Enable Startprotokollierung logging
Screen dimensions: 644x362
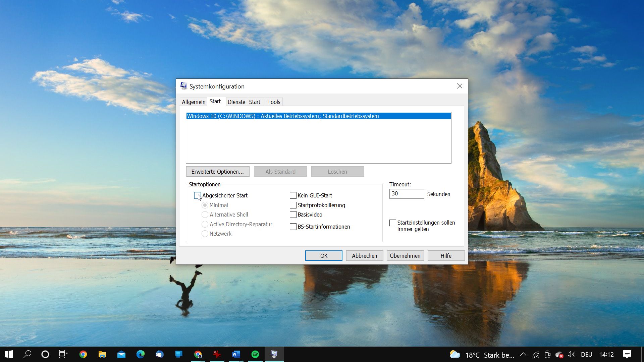[293, 205]
